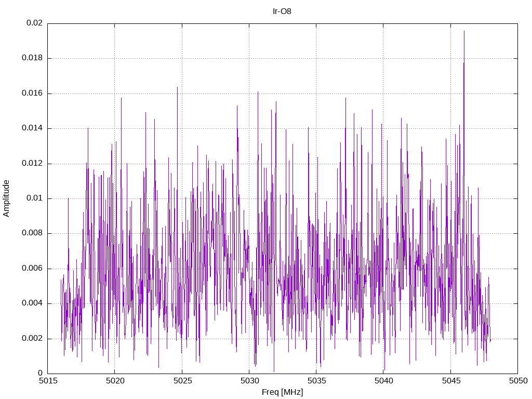Click the y-axis tick label 0.006
The width and height of the screenshot is (532, 399).
click(x=32, y=269)
